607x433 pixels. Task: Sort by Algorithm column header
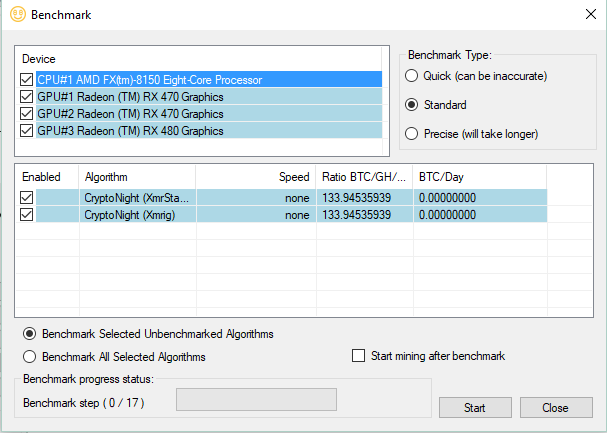coord(137,177)
